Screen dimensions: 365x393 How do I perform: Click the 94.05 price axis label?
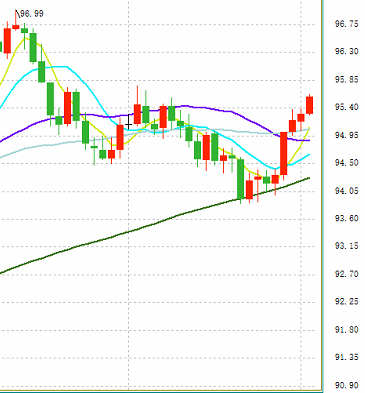347,191
